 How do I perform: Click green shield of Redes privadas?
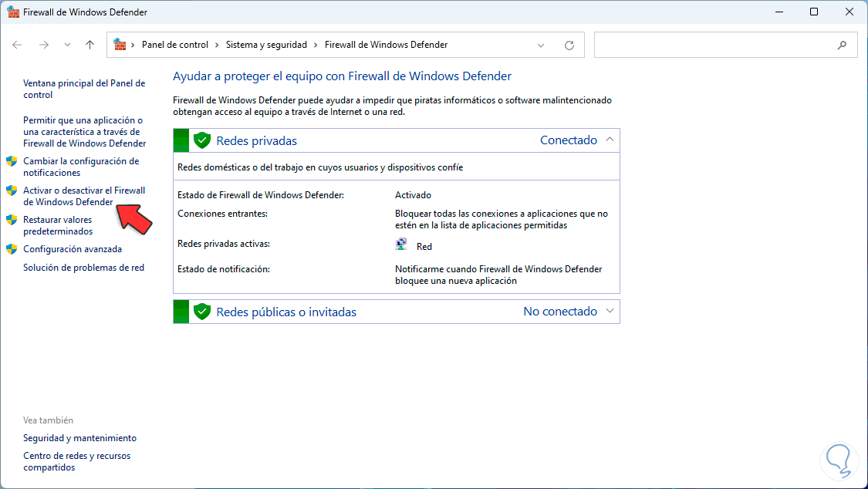pyautogui.click(x=202, y=140)
